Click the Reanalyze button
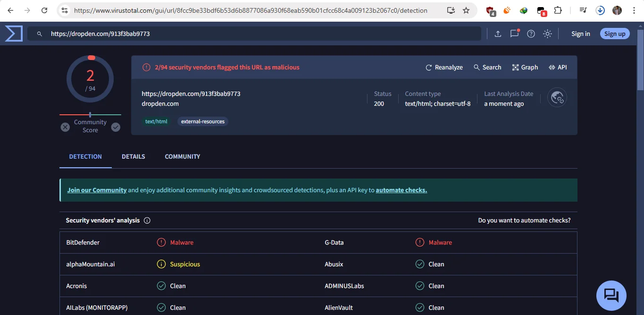 coord(444,68)
